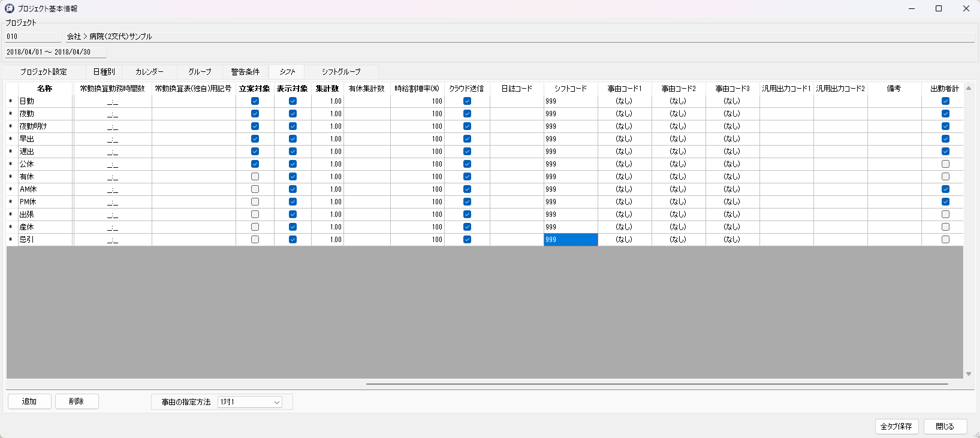Toggle クラウド送信 checkbox for 早出 row

(x=467, y=139)
